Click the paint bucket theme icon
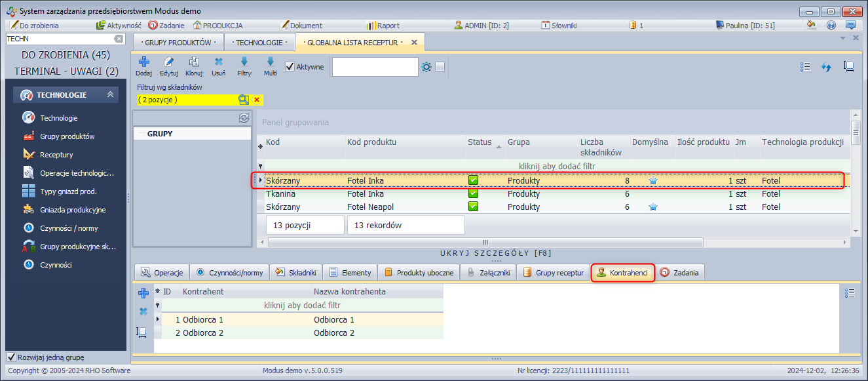 [x=811, y=26]
